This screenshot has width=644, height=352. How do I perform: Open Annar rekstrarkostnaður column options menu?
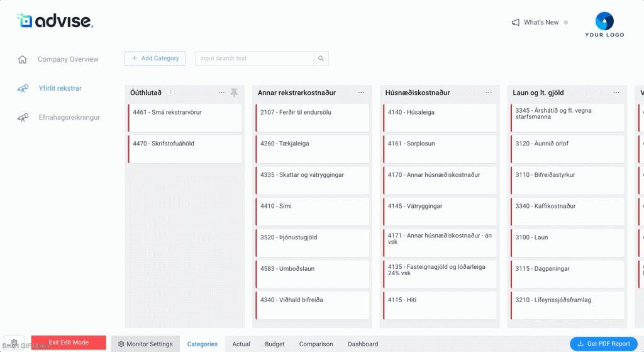(361, 93)
